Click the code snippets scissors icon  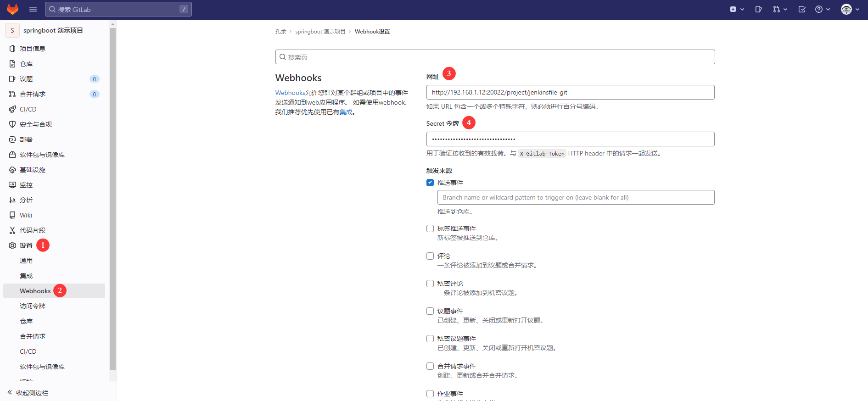pos(12,230)
